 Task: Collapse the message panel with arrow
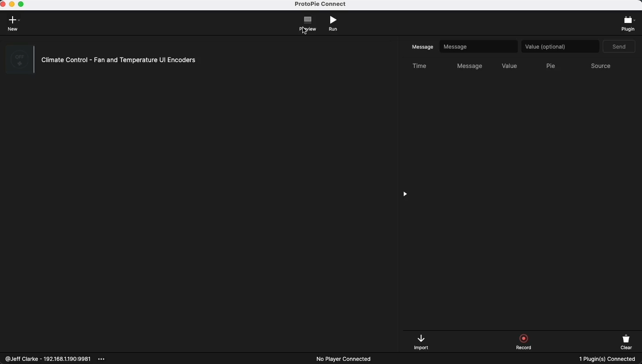[405, 194]
